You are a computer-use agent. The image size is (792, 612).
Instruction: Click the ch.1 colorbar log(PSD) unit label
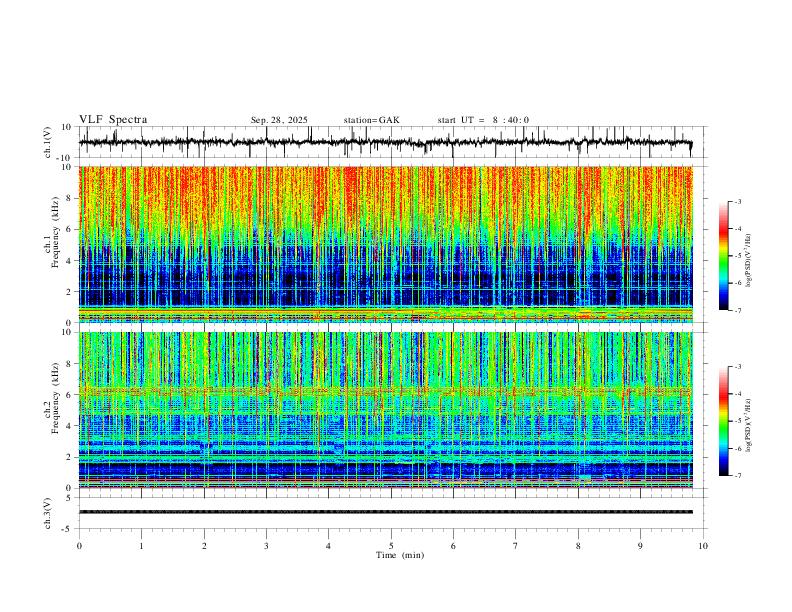tap(748, 261)
